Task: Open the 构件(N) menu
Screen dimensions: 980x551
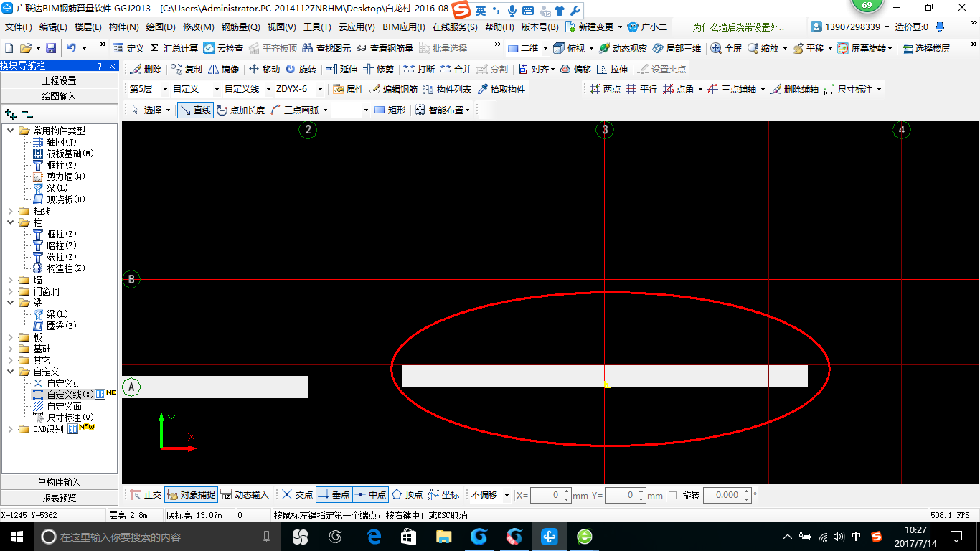Action: [x=124, y=27]
